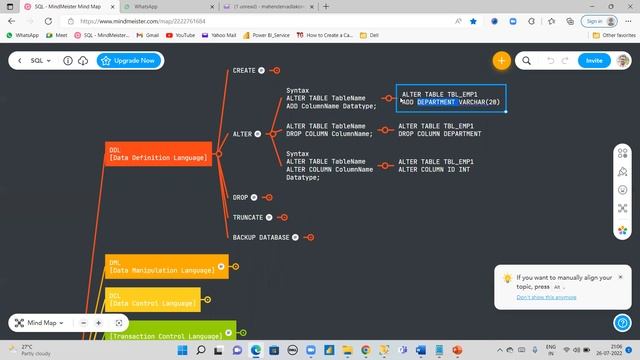Open the note icon beside DROP
The height and width of the screenshot is (360, 640).
tap(254, 198)
